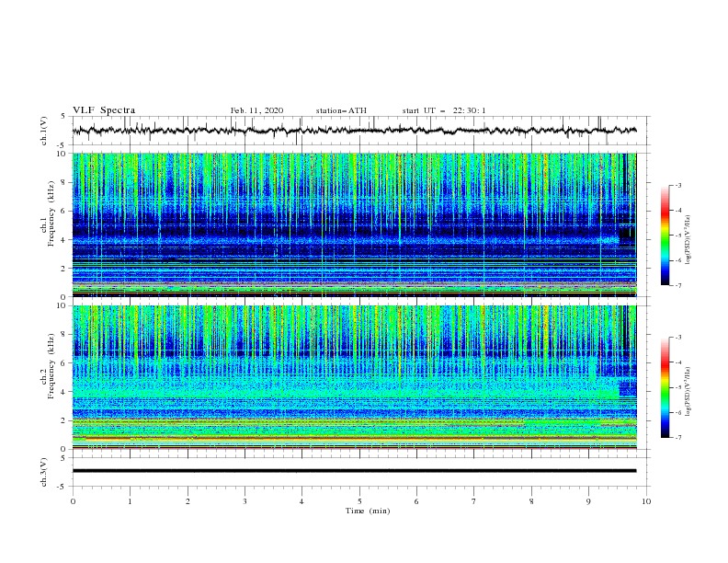The height and width of the screenshot is (563, 728).
Task: Click the time axis tick label '3'
Action: pyautogui.click(x=245, y=501)
